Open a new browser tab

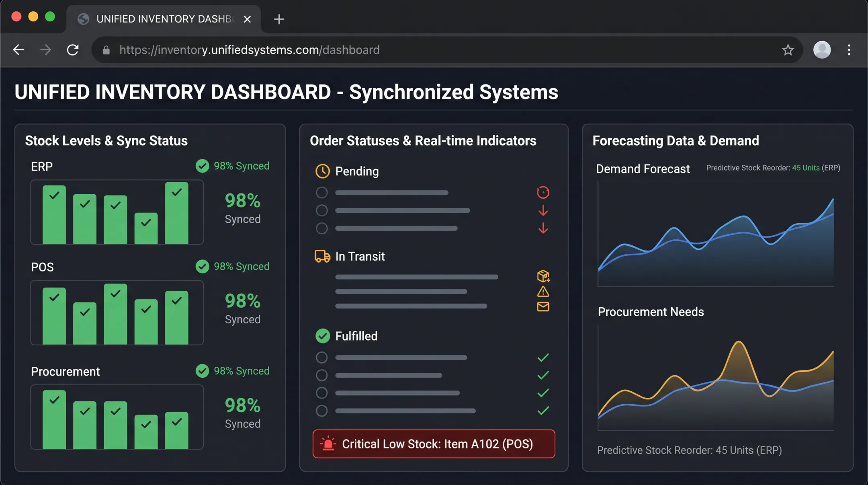[279, 19]
